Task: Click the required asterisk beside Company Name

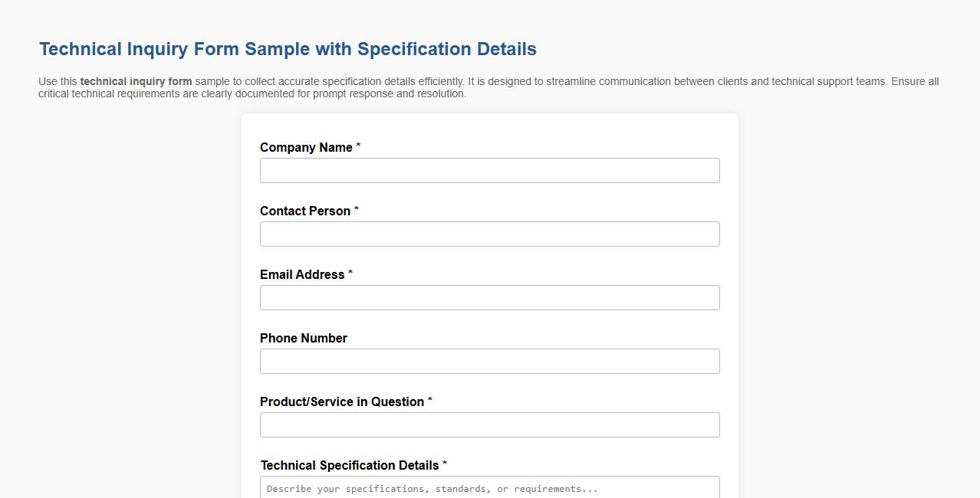Action: pyautogui.click(x=359, y=146)
